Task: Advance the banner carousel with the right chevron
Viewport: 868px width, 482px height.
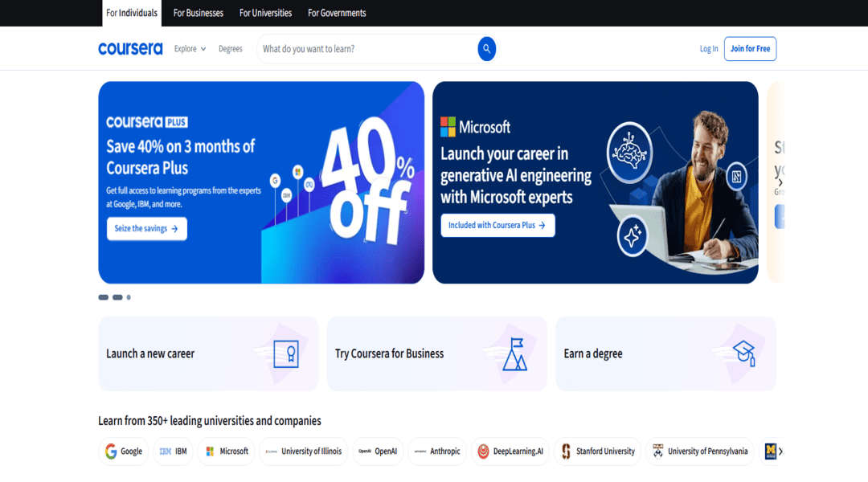Action: (780, 182)
